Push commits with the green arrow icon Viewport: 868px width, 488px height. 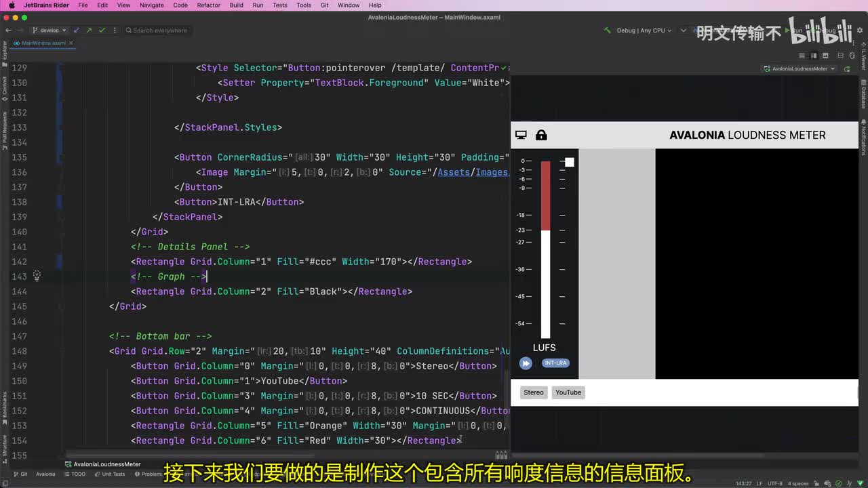89,30
